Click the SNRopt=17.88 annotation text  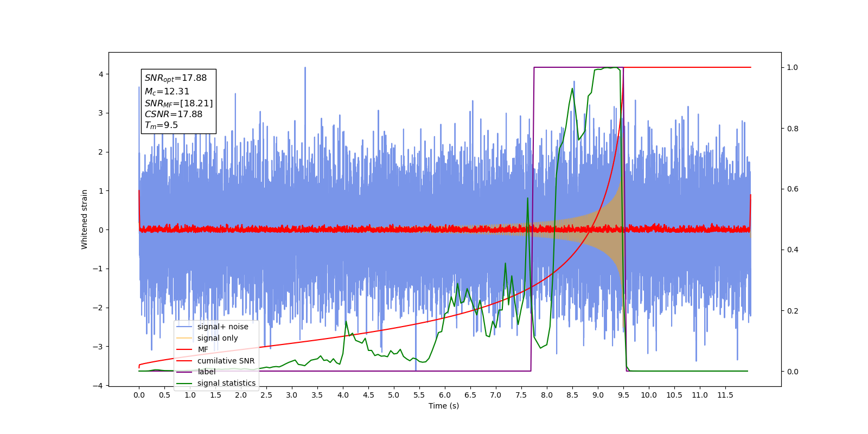pyautogui.click(x=176, y=78)
